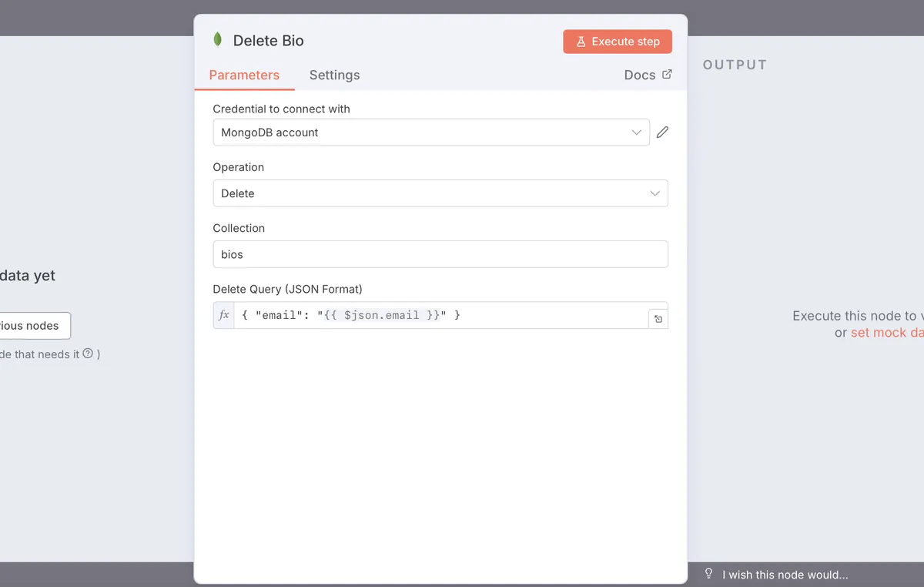
Task: Click the pencil icon to edit the credential
Action: 662,132
